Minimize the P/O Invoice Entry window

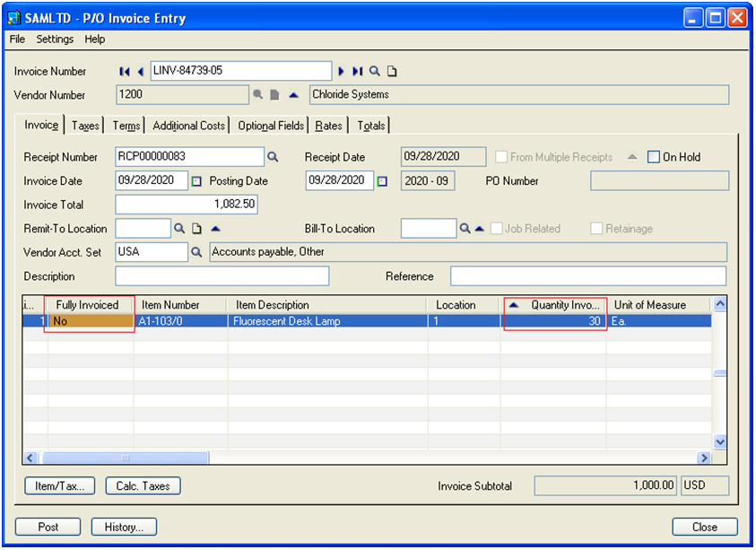click(693, 18)
